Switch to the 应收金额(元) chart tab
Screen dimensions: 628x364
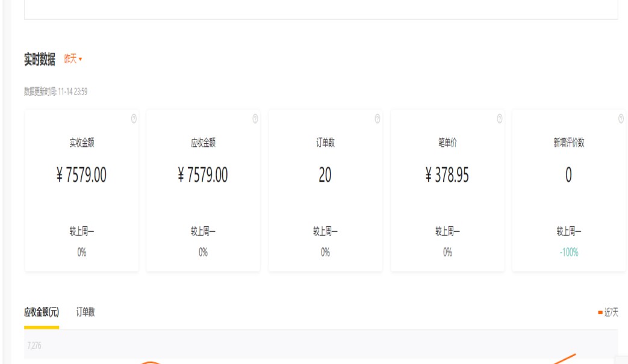coord(42,312)
